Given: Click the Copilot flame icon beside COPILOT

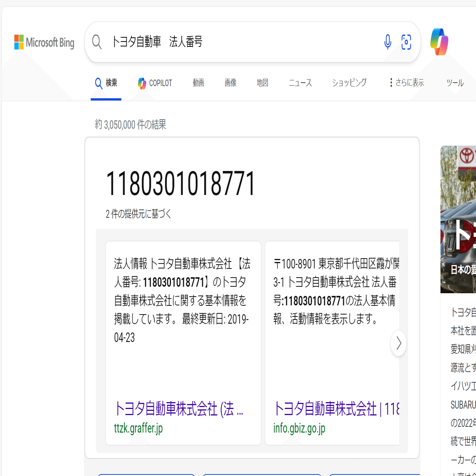Looking at the screenshot, I should tap(142, 83).
